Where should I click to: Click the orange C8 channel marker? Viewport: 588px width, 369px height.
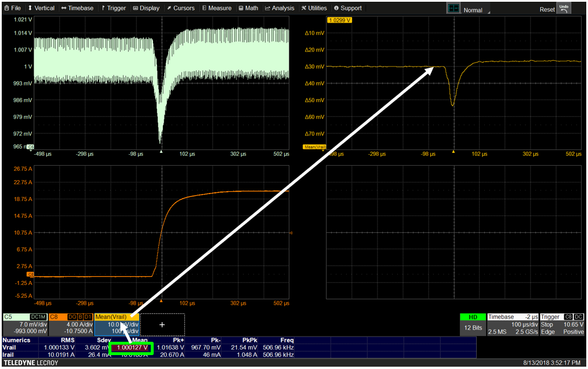30,274
